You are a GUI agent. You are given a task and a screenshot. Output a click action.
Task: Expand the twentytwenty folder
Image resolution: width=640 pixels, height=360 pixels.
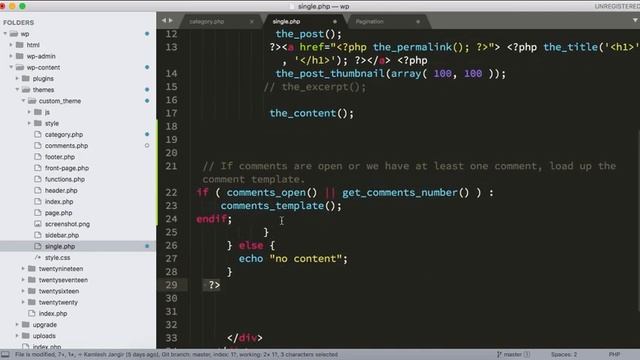click(x=23, y=302)
